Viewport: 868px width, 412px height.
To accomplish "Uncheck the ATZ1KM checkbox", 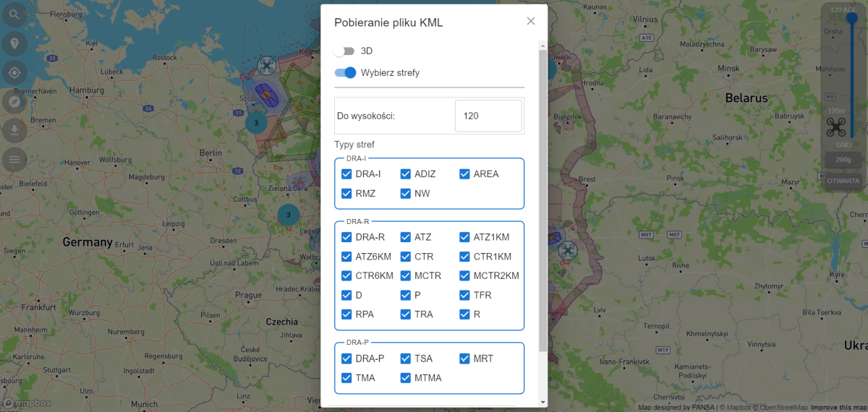I will 464,237.
